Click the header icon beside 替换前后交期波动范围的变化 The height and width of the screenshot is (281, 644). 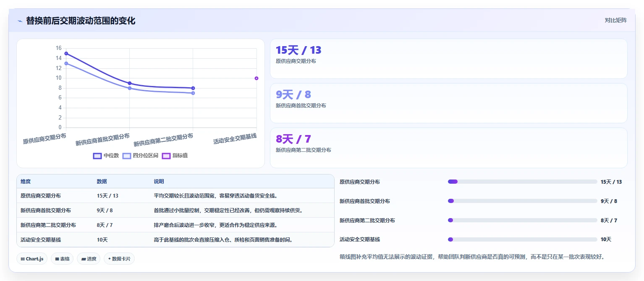pos(20,21)
